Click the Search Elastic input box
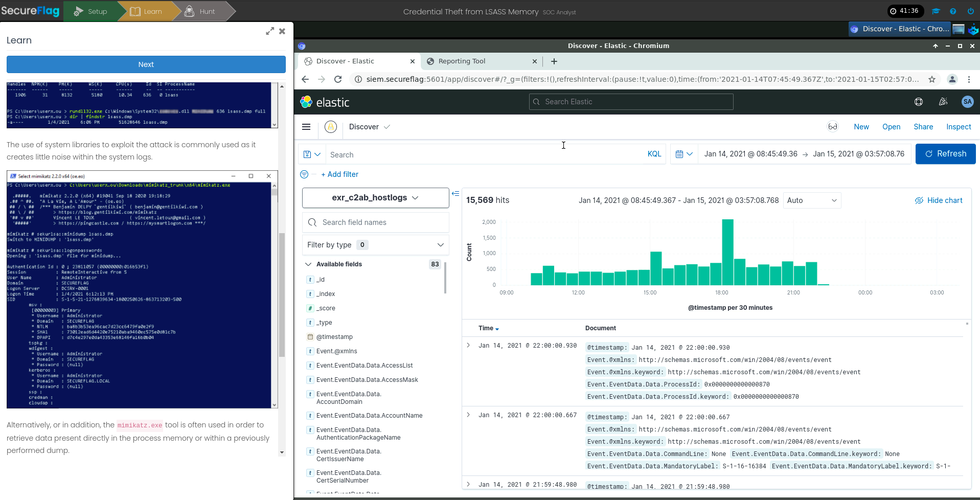The width and height of the screenshot is (980, 500). (x=631, y=102)
